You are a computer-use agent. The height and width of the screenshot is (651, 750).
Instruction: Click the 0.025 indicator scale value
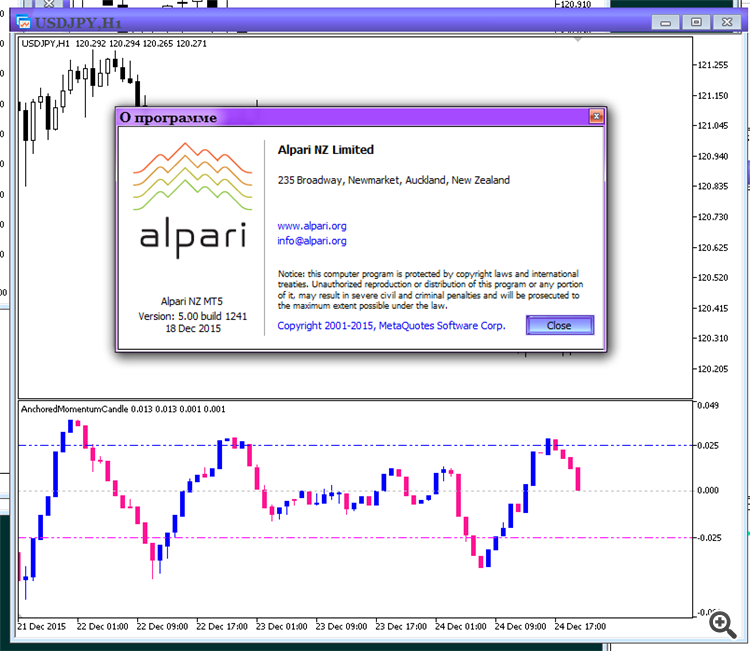click(x=708, y=445)
